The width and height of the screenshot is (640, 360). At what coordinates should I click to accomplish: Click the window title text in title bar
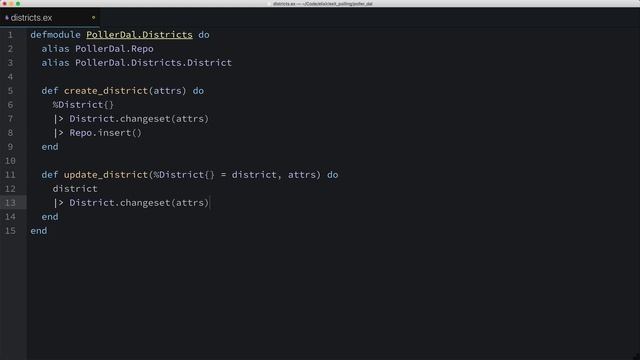click(322, 4)
